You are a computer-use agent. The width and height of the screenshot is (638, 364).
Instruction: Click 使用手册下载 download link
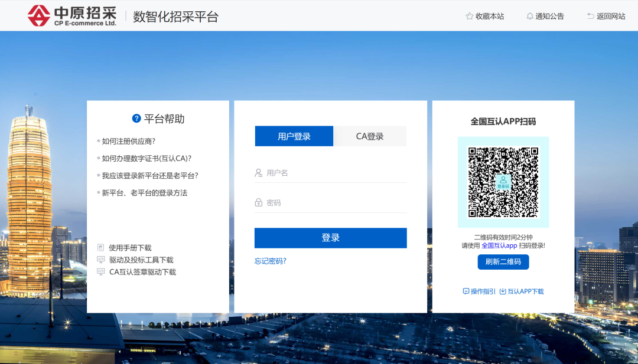pyautogui.click(x=130, y=248)
